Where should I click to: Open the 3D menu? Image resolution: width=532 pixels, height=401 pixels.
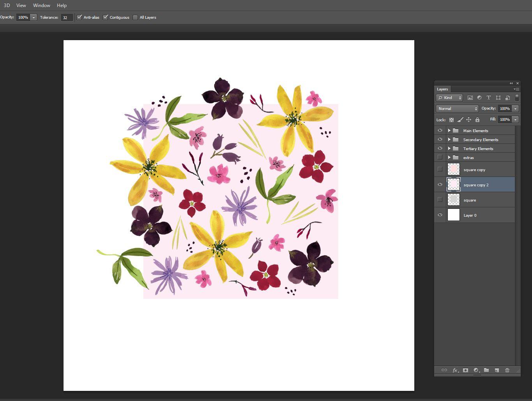click(7, 5)
